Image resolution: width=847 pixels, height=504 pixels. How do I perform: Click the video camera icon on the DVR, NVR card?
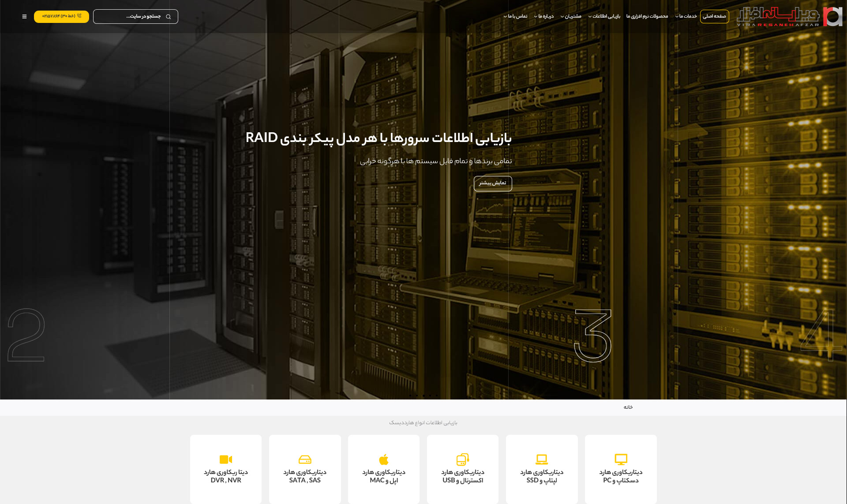[x=225, y=458]
